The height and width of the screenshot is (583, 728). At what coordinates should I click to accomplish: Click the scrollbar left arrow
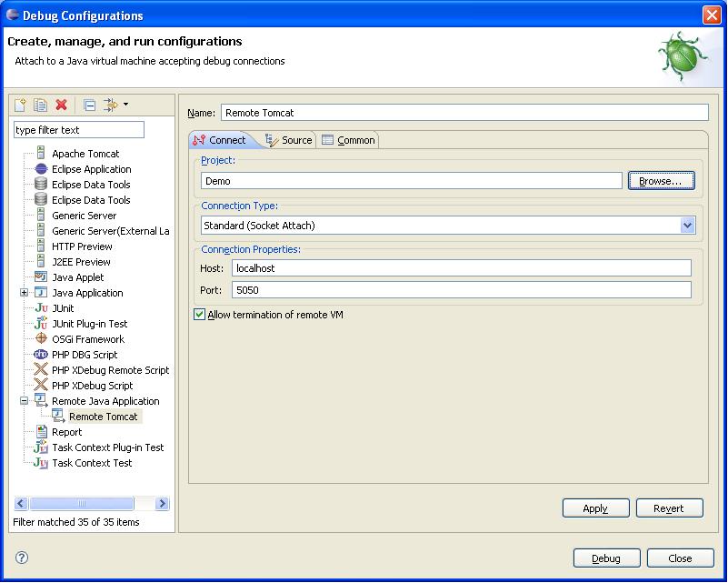21,503
